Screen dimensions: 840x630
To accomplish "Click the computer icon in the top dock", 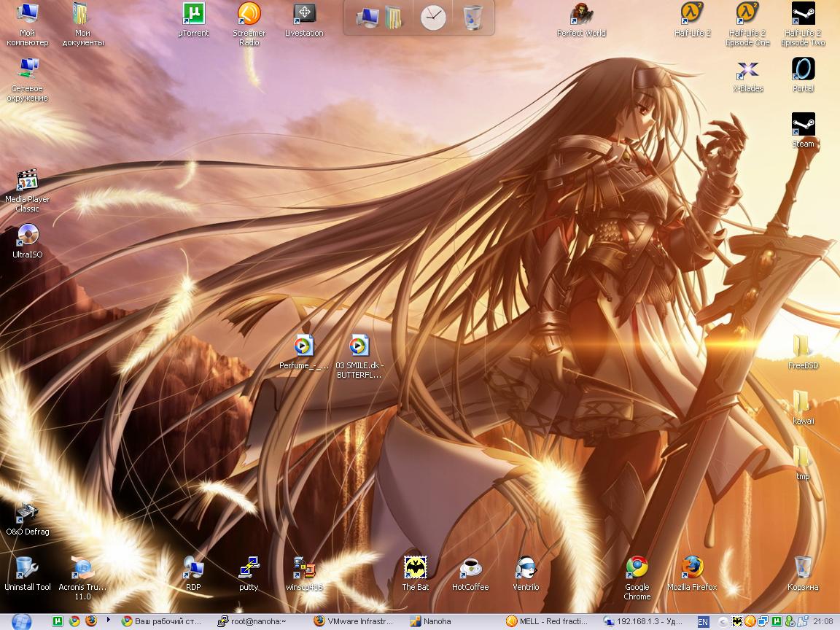I will [x=367, y=18].
